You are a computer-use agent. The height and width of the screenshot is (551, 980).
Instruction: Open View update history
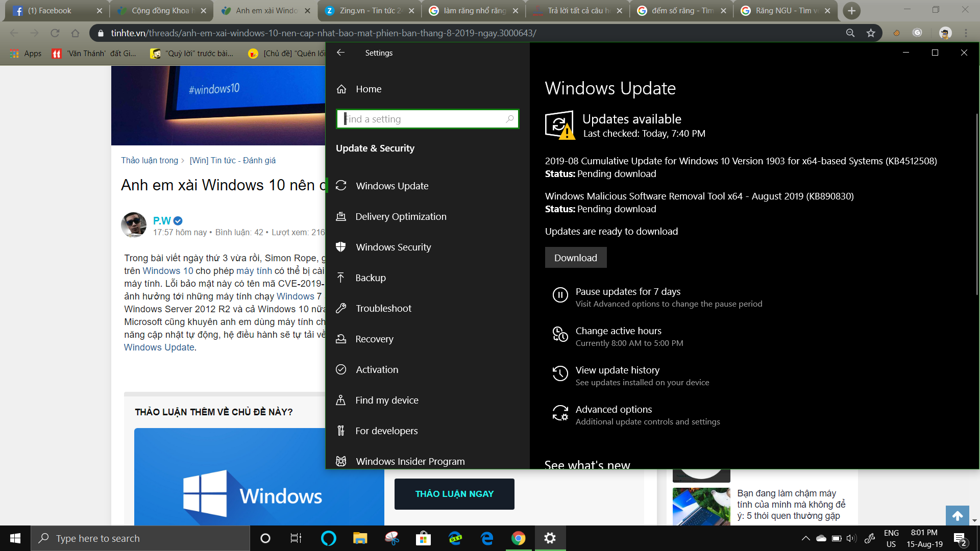(x=617, y=370)
